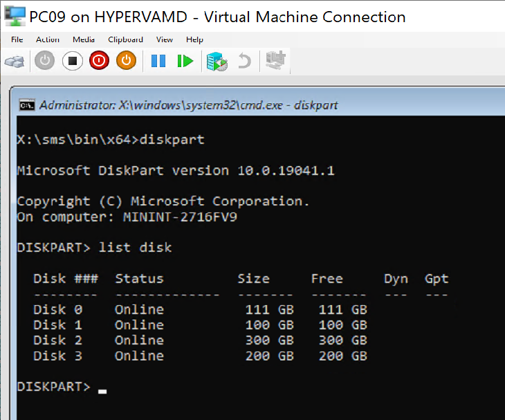The width and height of the screenshot is (505, 420).
Task: Save VM state with orange icon
Action: 126,61
